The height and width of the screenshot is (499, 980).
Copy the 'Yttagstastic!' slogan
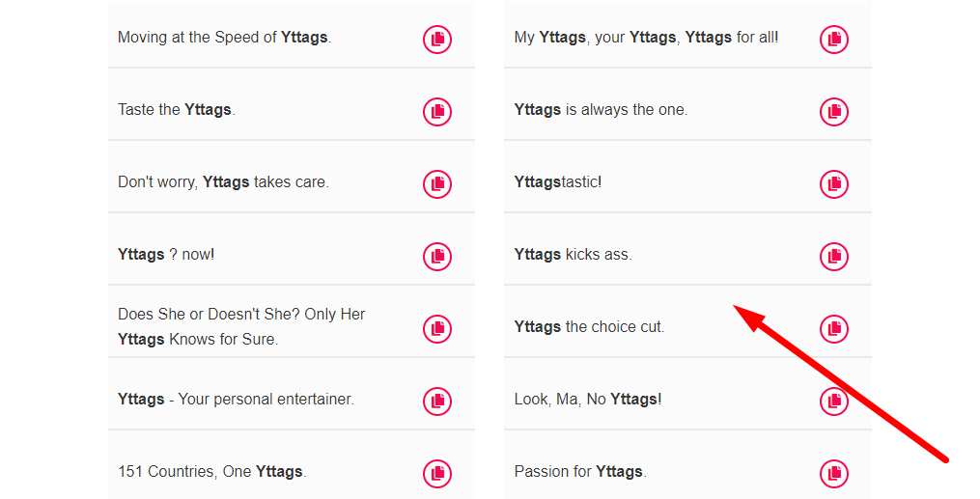click(834, 184)
